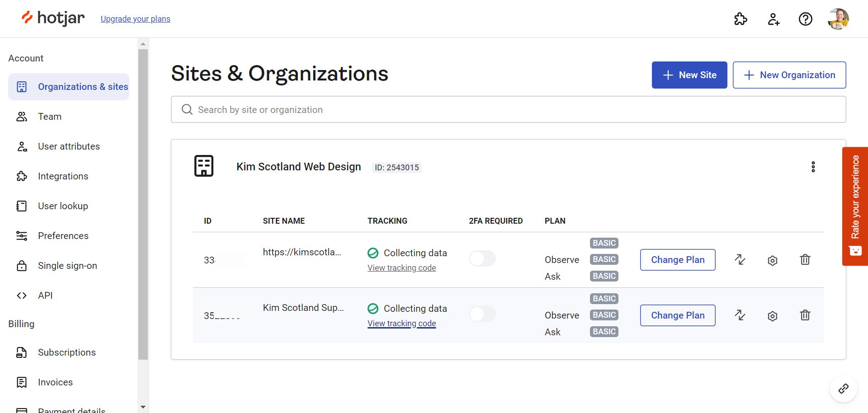The width and height of the screenshot is (868, 413).
Task: Open the help question mark icon
Action: (x=806, y=19)
